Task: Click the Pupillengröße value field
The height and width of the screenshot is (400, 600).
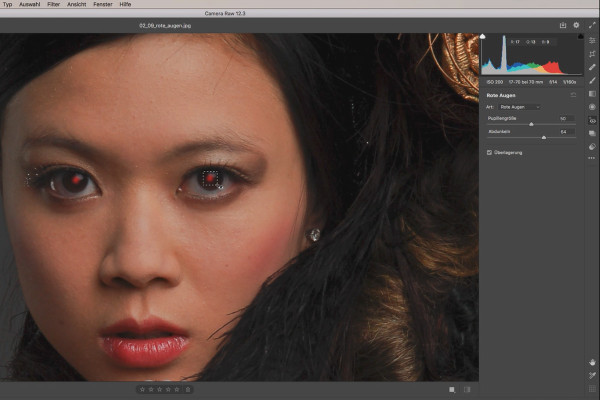Action: [567, 119]
